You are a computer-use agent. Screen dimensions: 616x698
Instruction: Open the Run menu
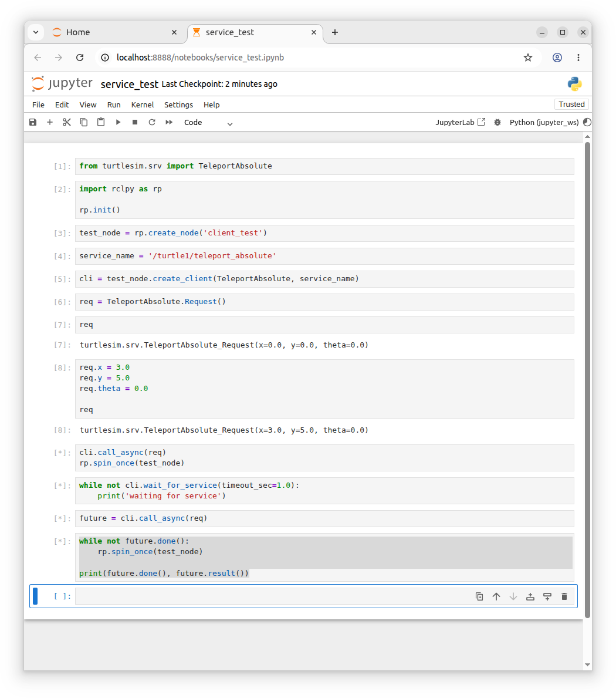(x=114, y=104)
